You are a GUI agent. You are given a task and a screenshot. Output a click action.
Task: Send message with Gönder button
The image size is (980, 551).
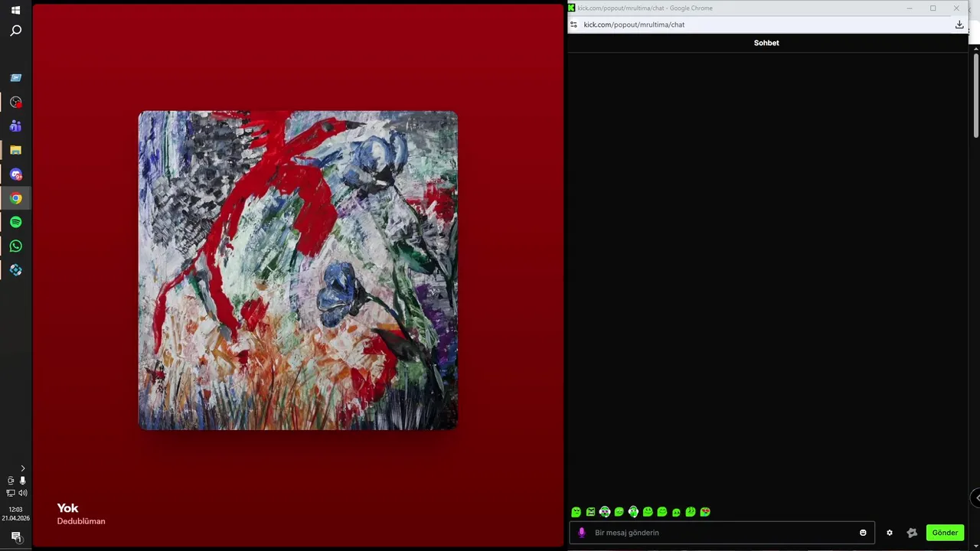click(x=945, y=533)
